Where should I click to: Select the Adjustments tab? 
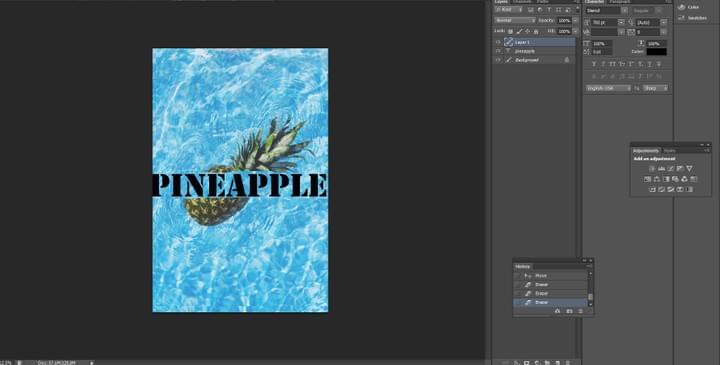[646, 151]
